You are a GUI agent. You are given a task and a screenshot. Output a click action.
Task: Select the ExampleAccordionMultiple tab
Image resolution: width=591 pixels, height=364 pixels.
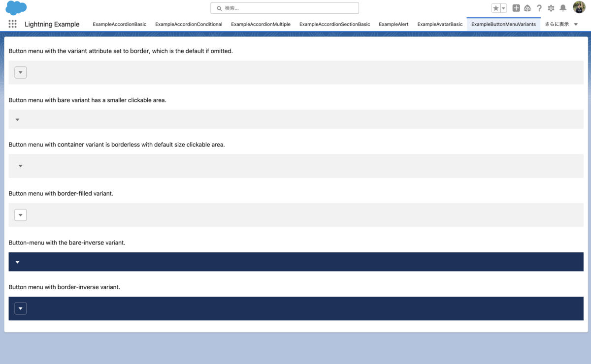(261, 24)
